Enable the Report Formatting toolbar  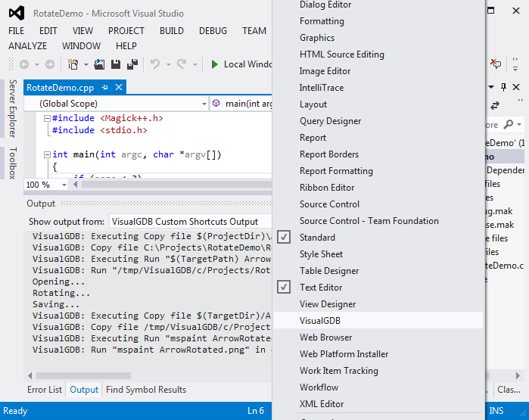[378, 171]
